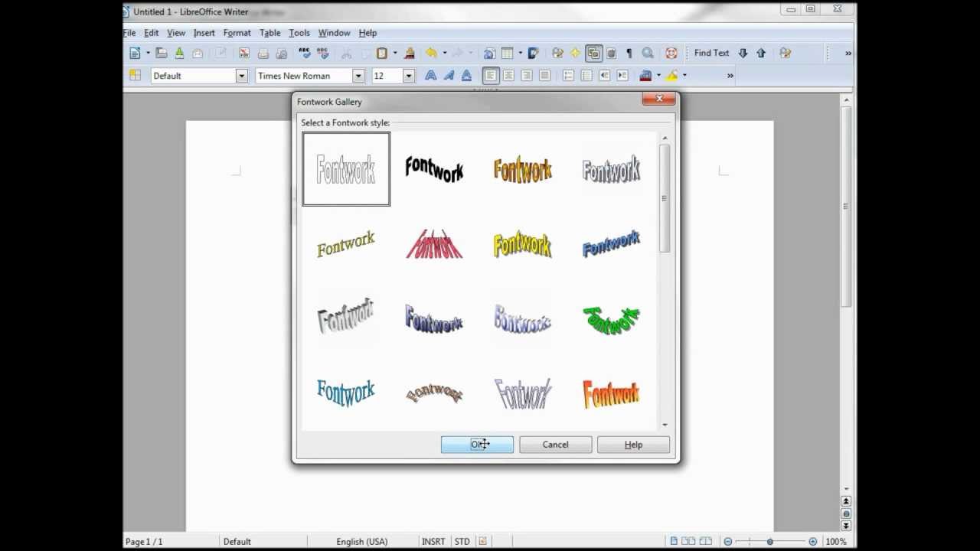Open the Font Size dropdown arrow
The image size is (980, 551).
tap(408, 76)
